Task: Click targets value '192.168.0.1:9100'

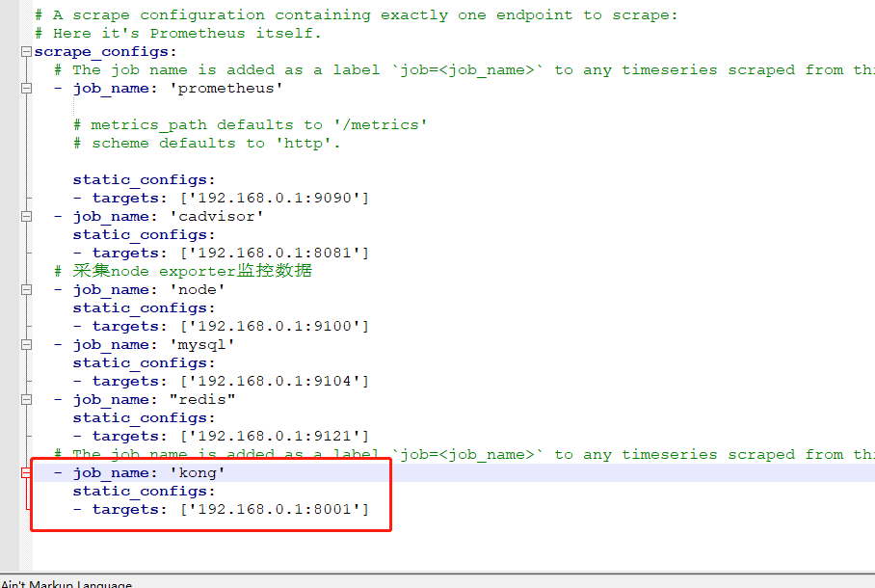Action: [x=275, y=326]
